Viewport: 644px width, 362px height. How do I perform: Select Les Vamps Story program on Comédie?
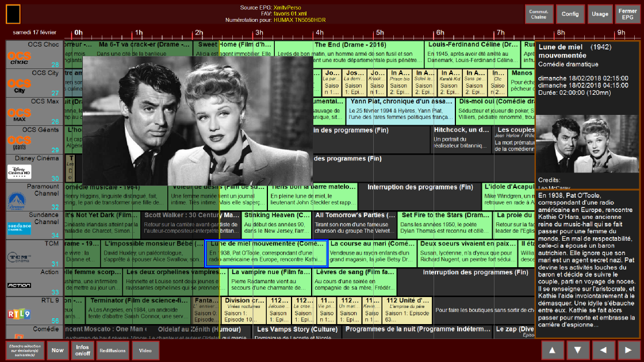point(297,331)
